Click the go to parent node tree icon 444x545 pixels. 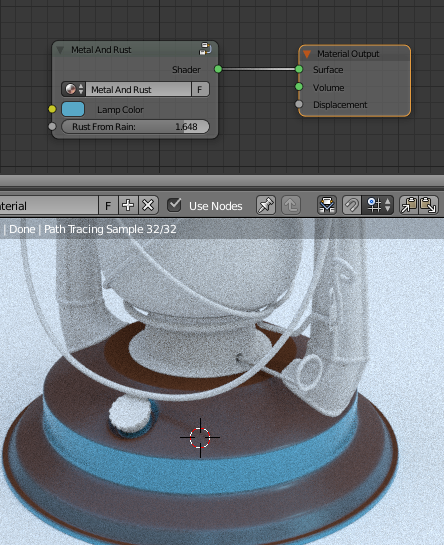point(291,205)
